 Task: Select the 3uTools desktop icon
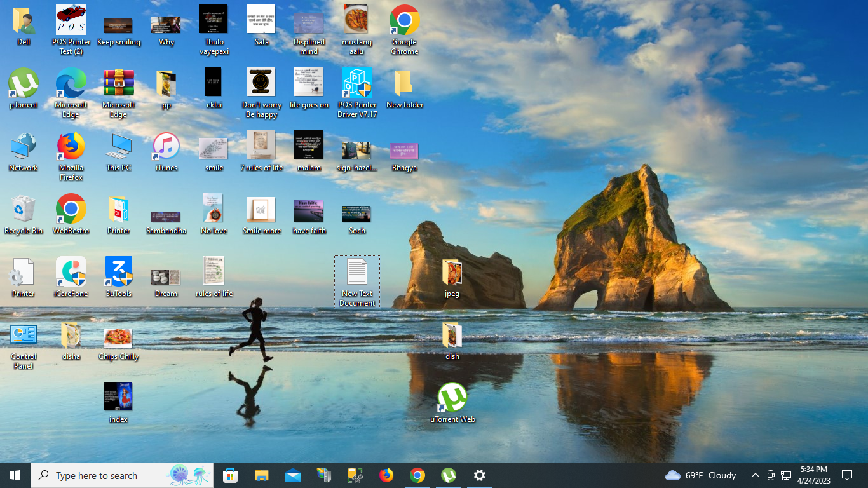(118, 272)
